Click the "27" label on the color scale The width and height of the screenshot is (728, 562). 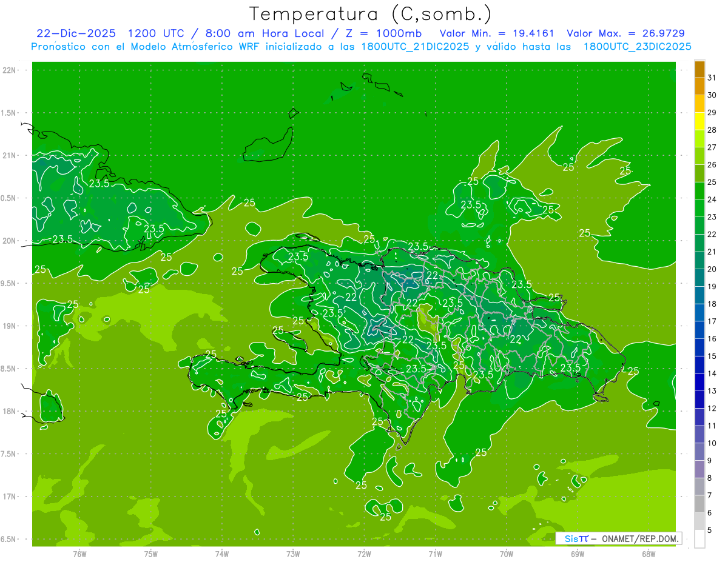(712, 147)
